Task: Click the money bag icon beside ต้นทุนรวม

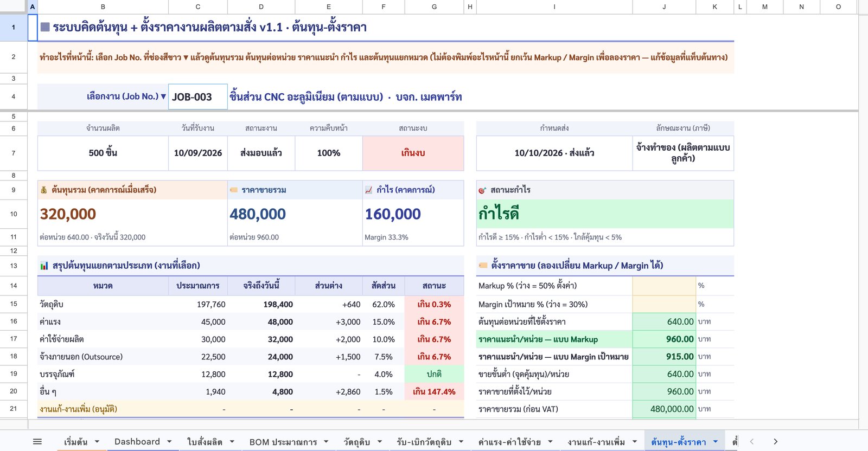Action: (x=44, y=190)
